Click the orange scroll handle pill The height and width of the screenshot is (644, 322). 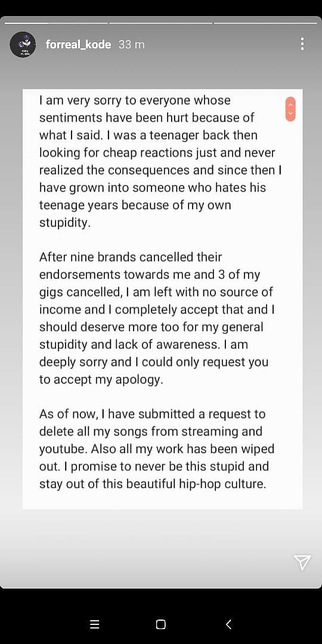pos(290,109)
